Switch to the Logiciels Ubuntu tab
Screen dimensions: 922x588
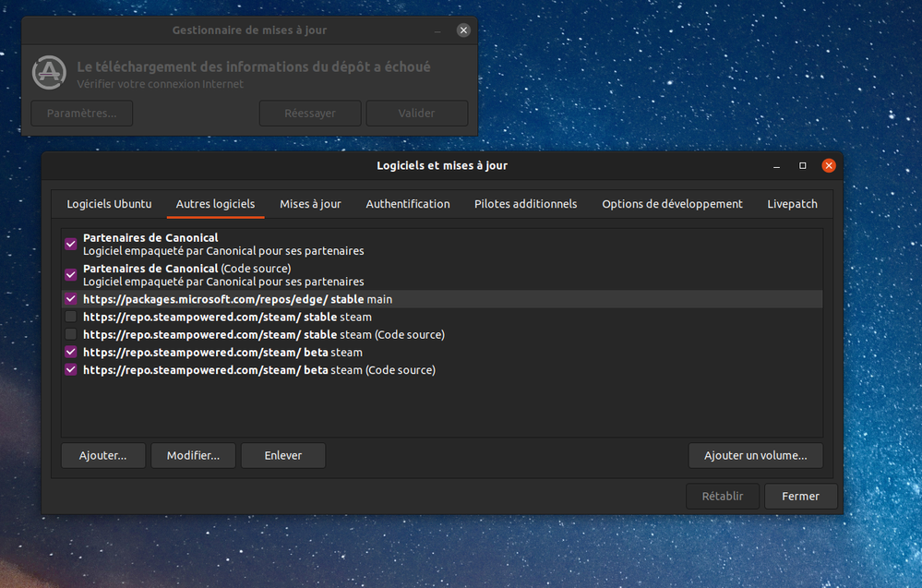click(x=109, y=204)
